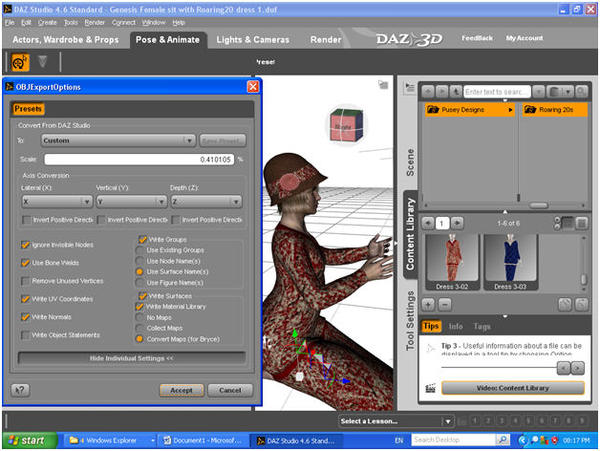
Task: Collapse individual settings with Hide Individual Settings
Action: [131, 358]
